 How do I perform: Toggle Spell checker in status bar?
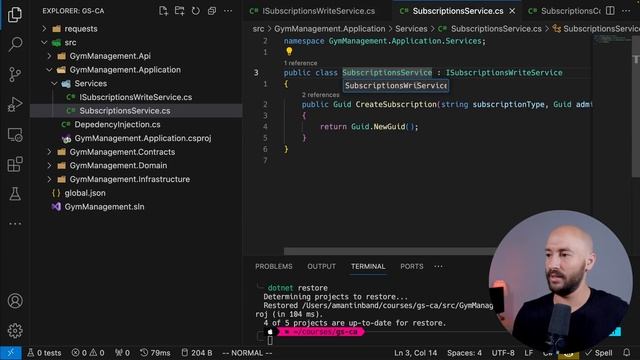click(x=599, y=353)
